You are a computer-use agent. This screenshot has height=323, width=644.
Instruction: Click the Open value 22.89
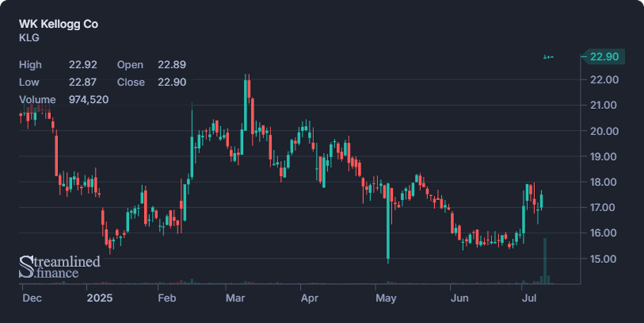pyautogui.click(x=172, y=65)
